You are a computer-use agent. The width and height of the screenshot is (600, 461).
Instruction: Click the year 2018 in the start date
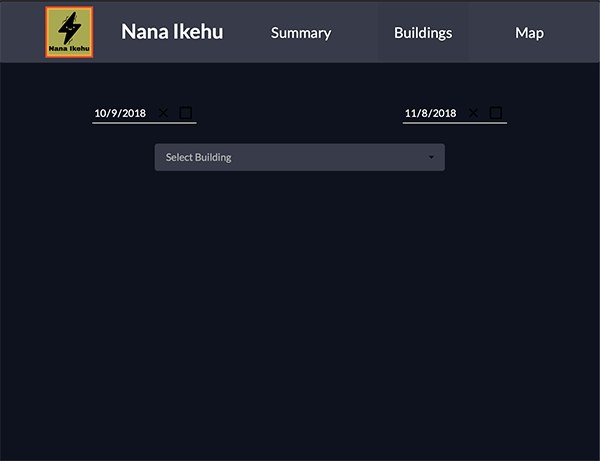point(134,113)
